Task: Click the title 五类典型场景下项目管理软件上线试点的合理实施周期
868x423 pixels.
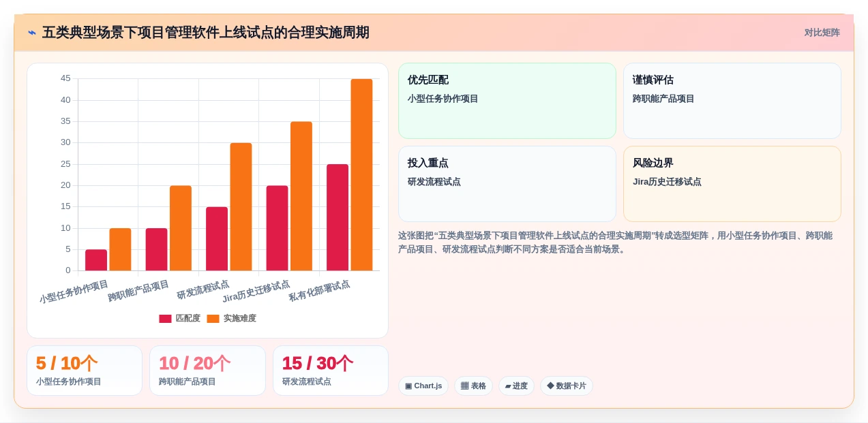Action: pos(206,33)
